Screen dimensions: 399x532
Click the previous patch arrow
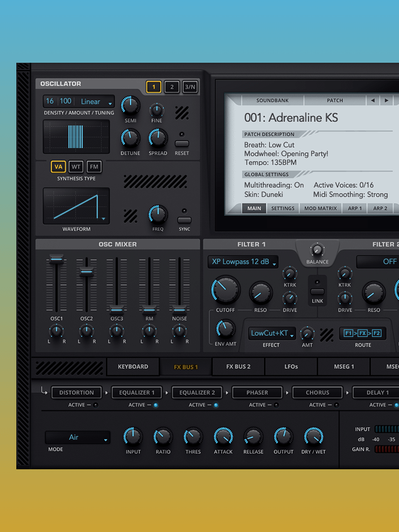pos(373,100)
